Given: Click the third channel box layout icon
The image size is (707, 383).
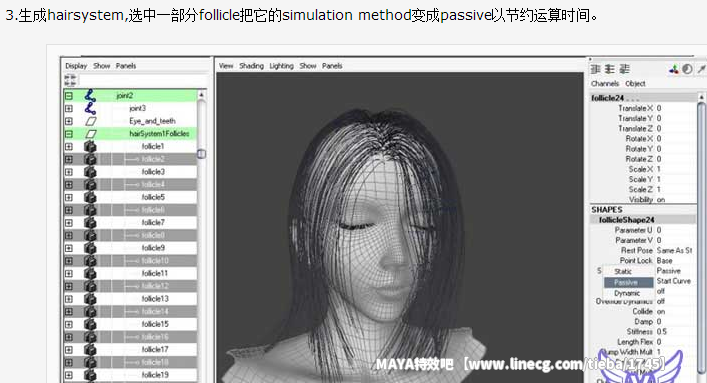Looking at the screenshot, I should tap(624, 69).
